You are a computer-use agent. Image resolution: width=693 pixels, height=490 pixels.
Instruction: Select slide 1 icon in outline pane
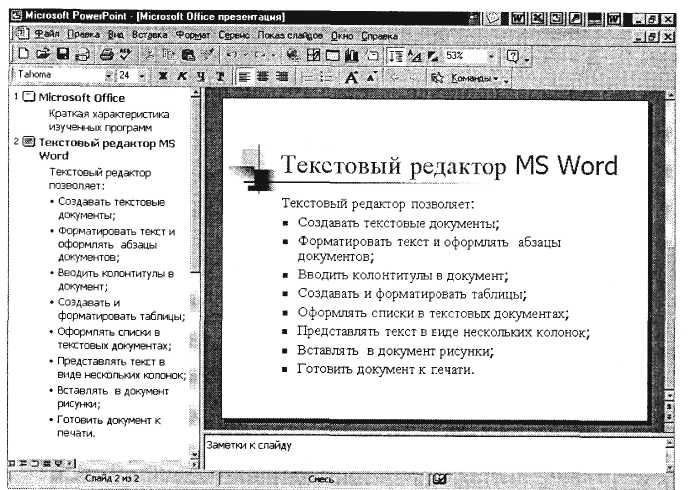pos(29,96)
